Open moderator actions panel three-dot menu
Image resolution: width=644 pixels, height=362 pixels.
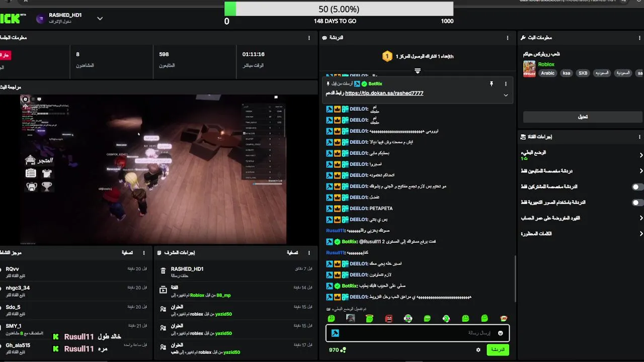[309, 253]
